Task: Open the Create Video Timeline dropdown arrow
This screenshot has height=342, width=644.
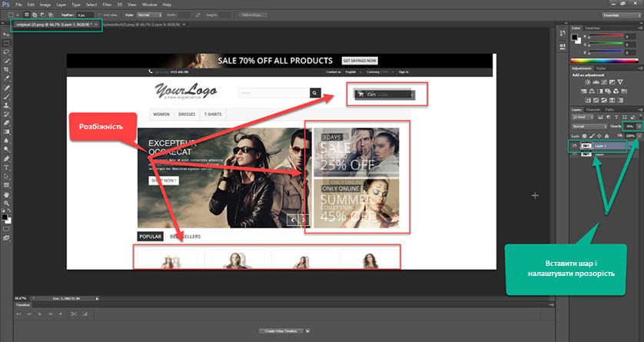Action: 307,331
